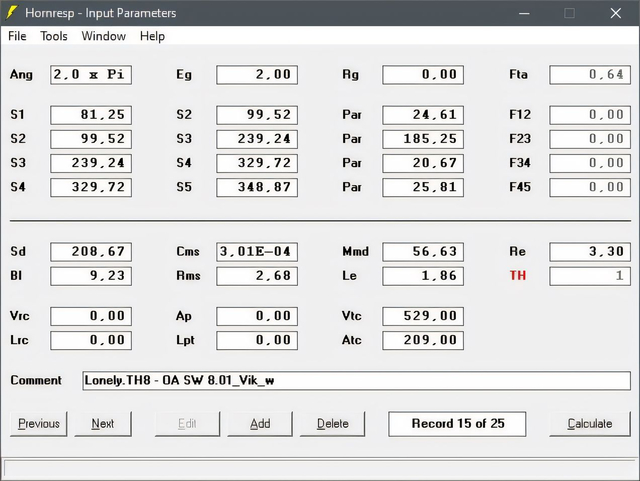
Task: Select the Bl field with 9,23
Action: 91,276
